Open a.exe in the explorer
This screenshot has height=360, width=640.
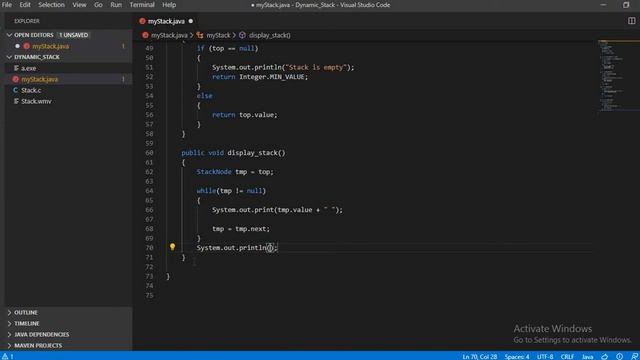coord(29,68)
